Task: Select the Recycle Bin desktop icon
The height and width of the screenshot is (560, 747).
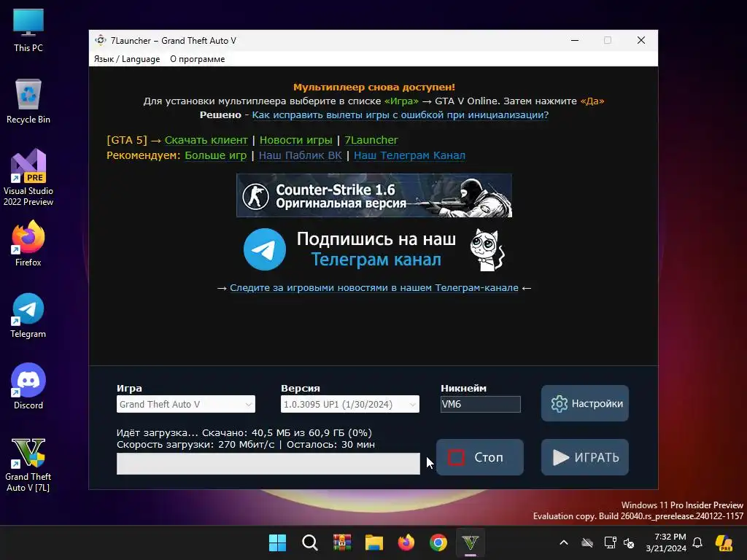Action: [28, 101]
